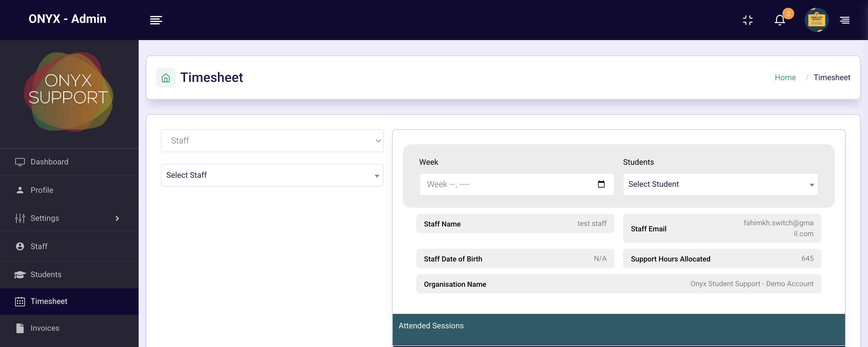This screenshot has height=347, width=868.
Task: Toggle the sidebar collapse icon in top bar
Action: tap(156, 20)
